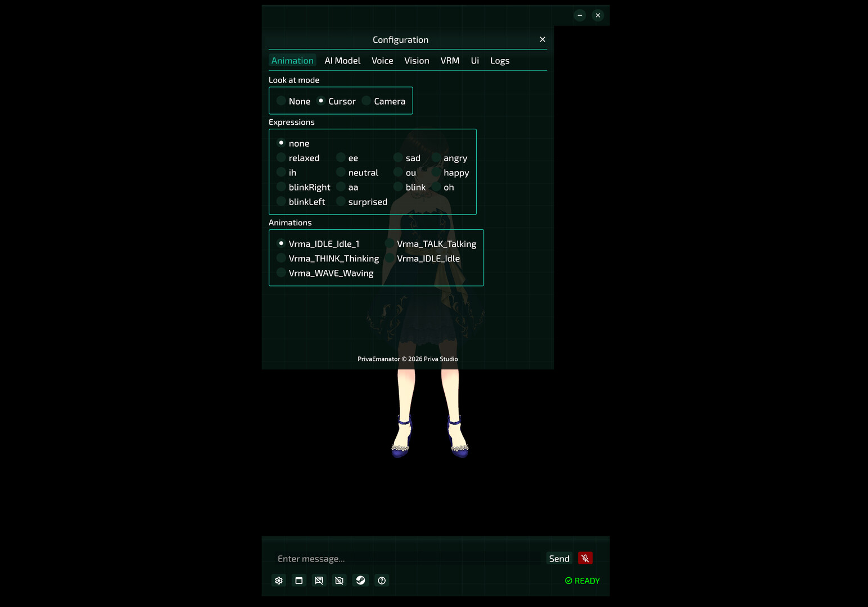This screenshot has width=868, height=607.
Task: Select the neutral expression
Action: pyautogui.click(x=358, y=173)
